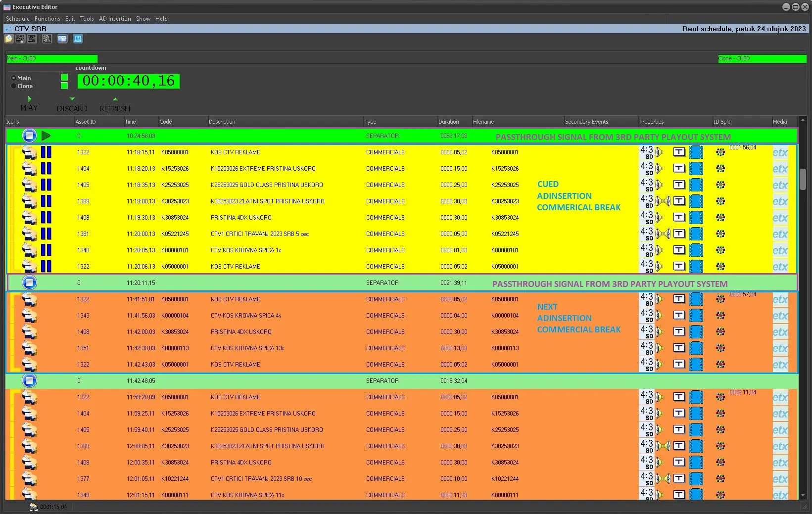Open the AD Insertion menu
Viewport: 812px width, 514px height.
pos(115,19)
